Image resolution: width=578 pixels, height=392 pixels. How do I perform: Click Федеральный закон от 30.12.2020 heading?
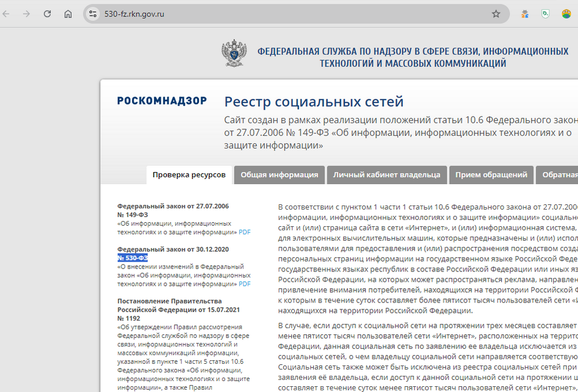point(173,249)
